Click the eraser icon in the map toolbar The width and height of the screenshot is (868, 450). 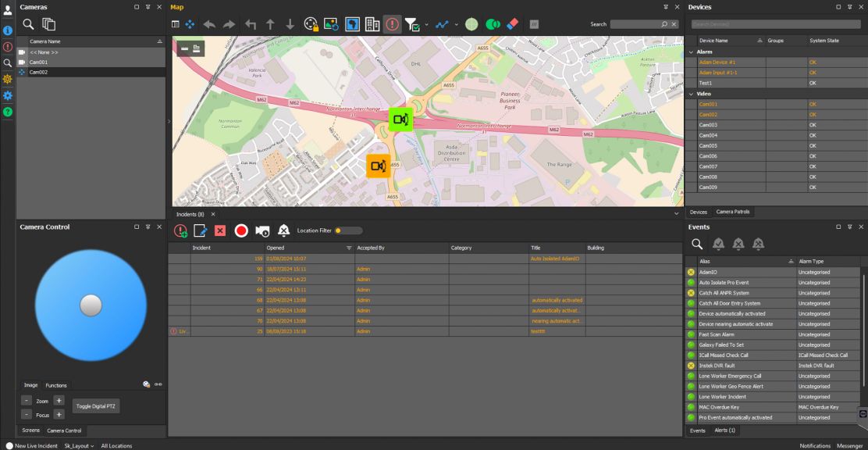512,24
